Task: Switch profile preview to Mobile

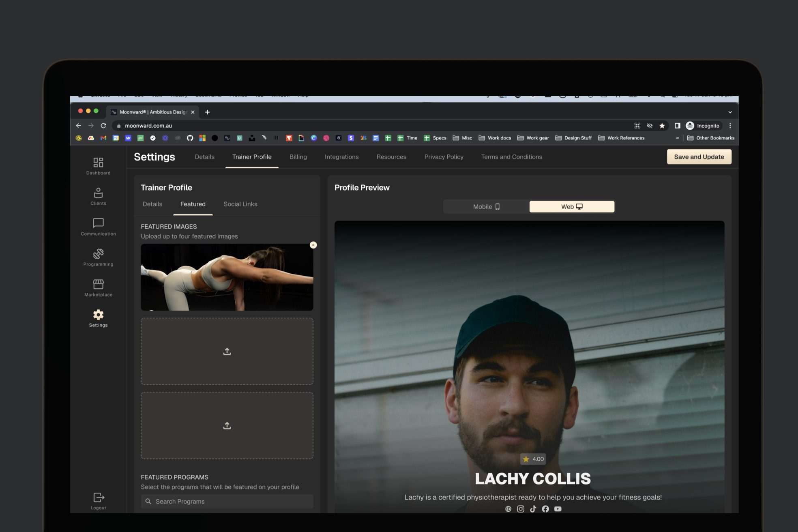Action: tap(486, 207)
